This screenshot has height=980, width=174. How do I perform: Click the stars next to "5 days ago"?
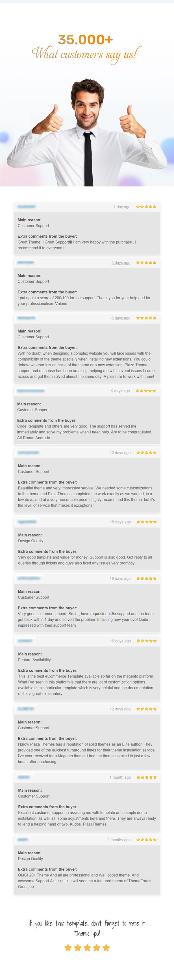146,263
